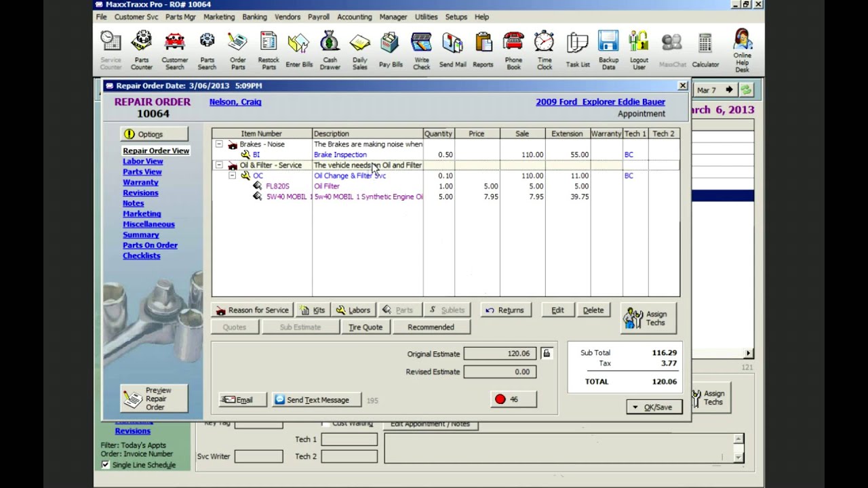Open the Warranty view link
This screenshot has width=868, height=488.
click(x=140, y=182)
